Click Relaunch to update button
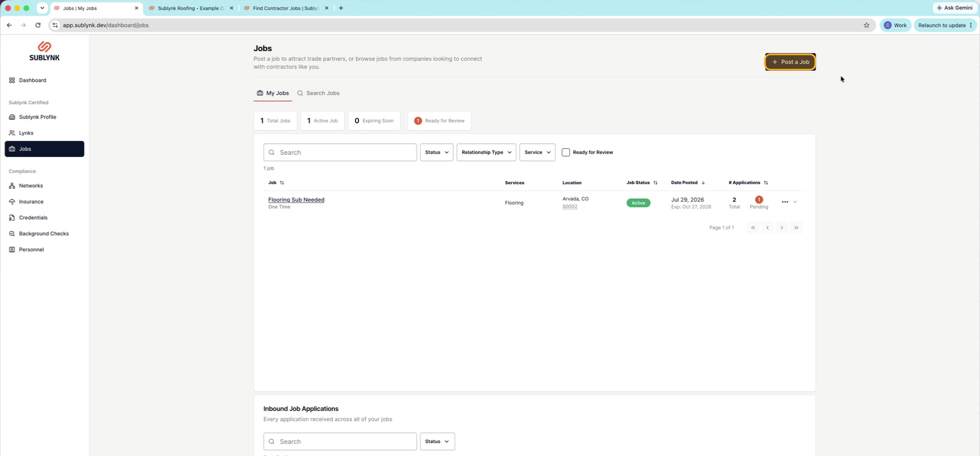The height and width of the screenshot is (456, 980). coord(945,25)
